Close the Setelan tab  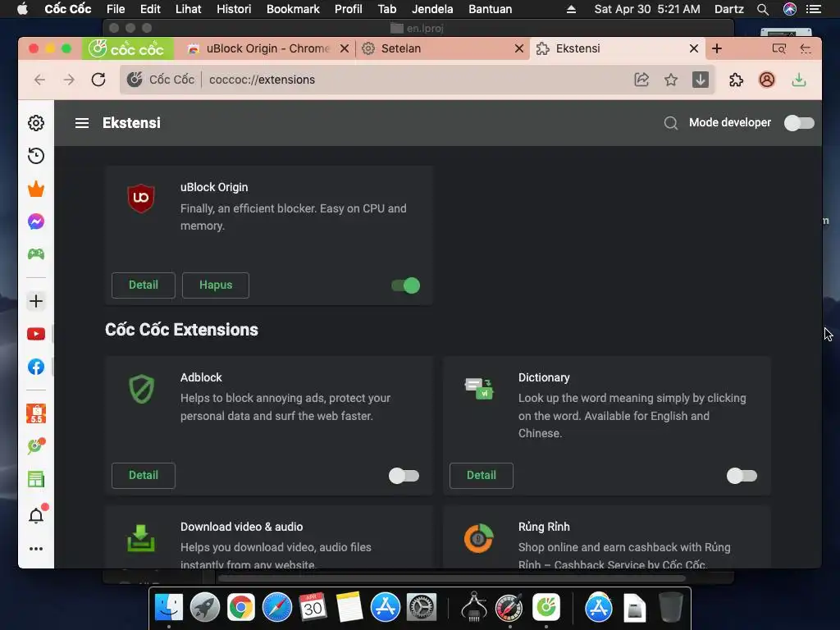pyautogui.click(x=519, y=48)
